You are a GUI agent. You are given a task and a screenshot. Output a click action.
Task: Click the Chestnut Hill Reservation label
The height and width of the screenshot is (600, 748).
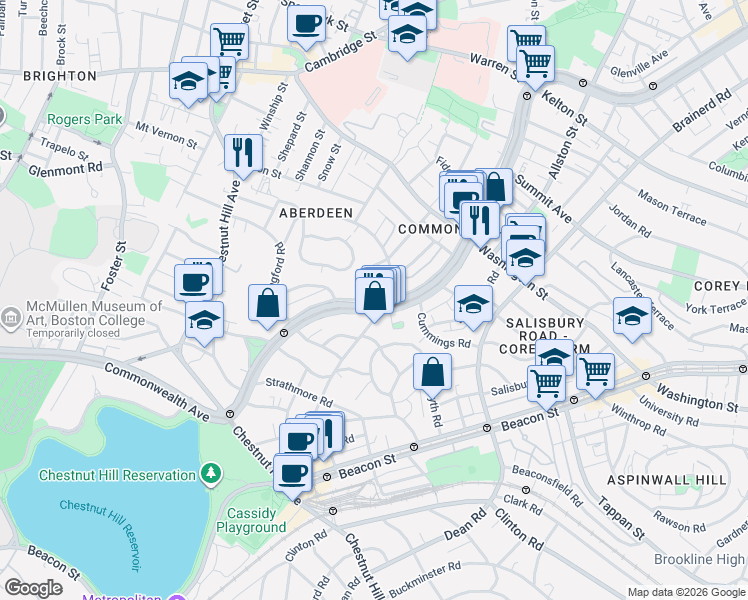pos(117,475)
